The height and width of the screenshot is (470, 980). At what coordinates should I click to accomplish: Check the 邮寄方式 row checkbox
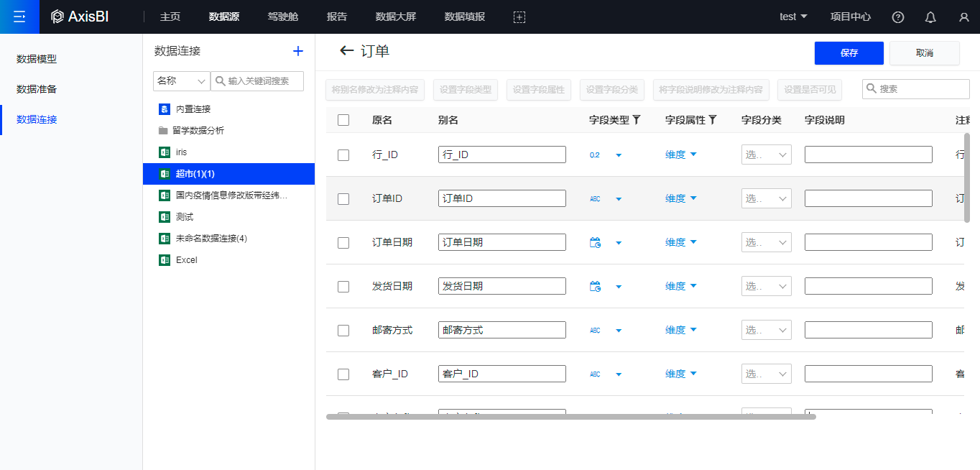point(343,331)
